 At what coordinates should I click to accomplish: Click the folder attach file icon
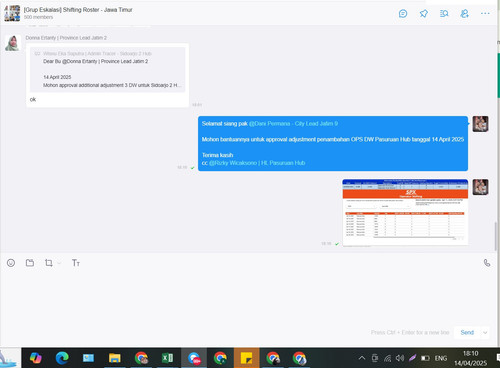30,263
